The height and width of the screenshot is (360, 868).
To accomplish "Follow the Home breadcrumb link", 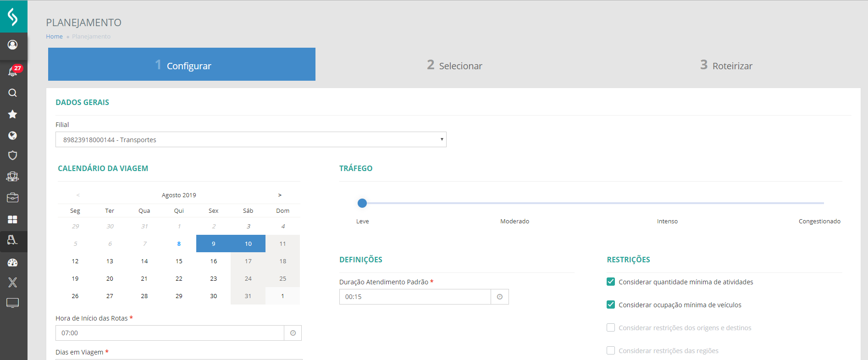I will tap(54, 36).
